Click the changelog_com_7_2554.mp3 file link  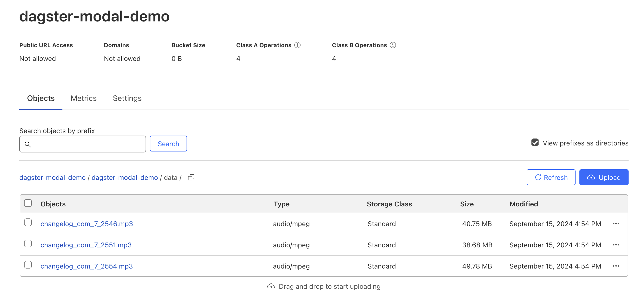coord(87,266)
